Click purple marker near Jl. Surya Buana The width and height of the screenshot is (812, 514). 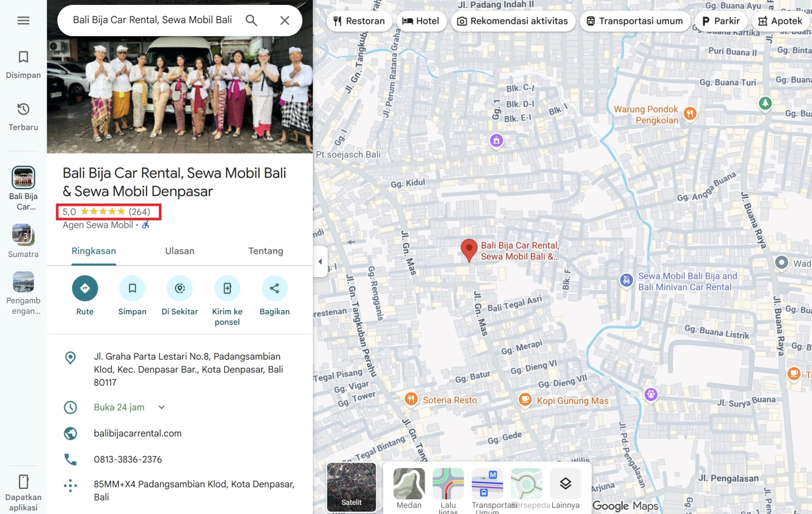tap(651, 394)
